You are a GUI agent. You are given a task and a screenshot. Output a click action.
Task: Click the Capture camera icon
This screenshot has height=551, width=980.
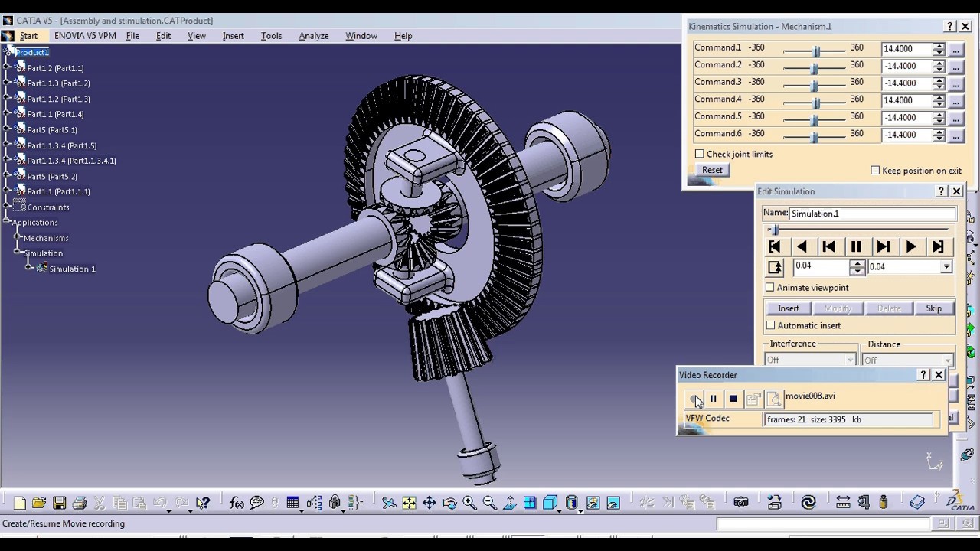tap(740, 503)
